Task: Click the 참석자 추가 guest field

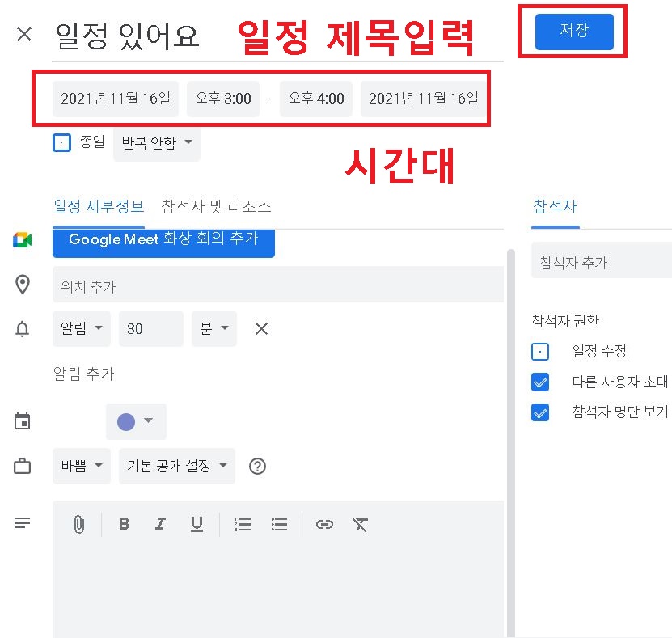Action: point(602,260)
